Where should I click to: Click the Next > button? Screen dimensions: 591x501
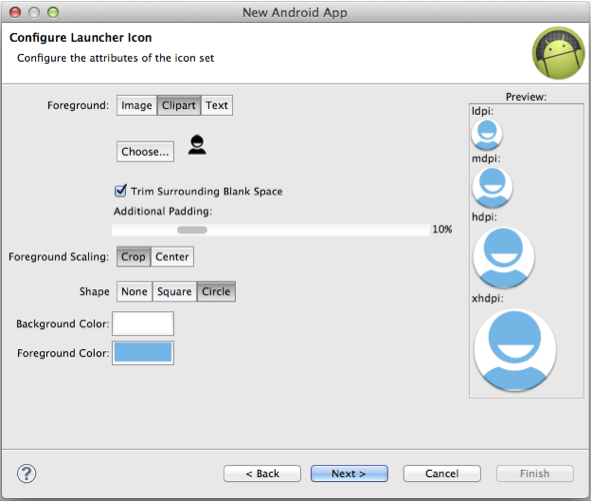pos(349,473)
